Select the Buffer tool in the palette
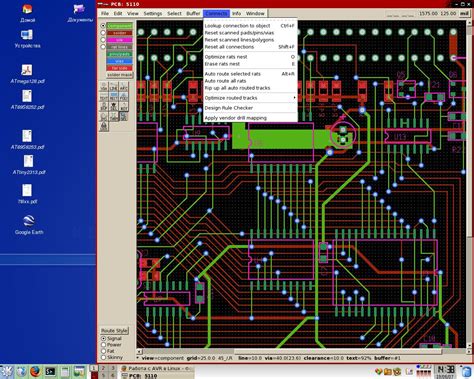The image size is (474, 379). point(104,107)
